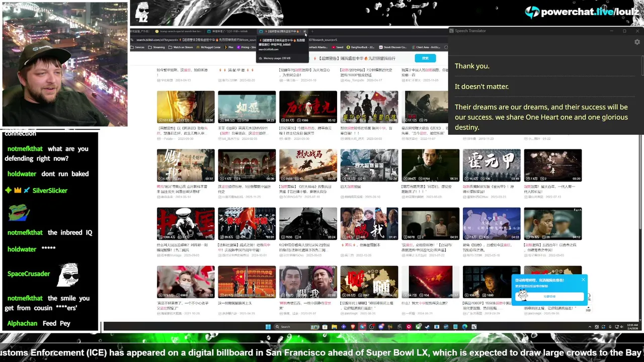Click the SpaceCrusader username in chat
This screenshot has width=644, height=362.
pyautogui.click(x=29, y=274)
